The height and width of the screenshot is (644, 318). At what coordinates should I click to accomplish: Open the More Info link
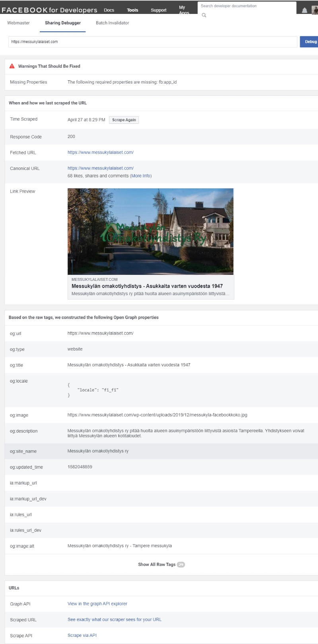pyautogui.click(x=141, y=176)
